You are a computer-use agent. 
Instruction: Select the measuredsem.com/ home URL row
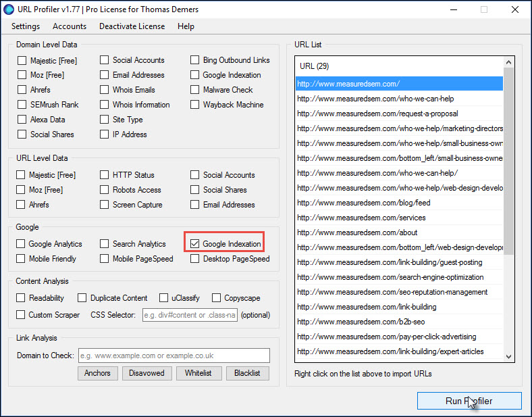(399, 84)
